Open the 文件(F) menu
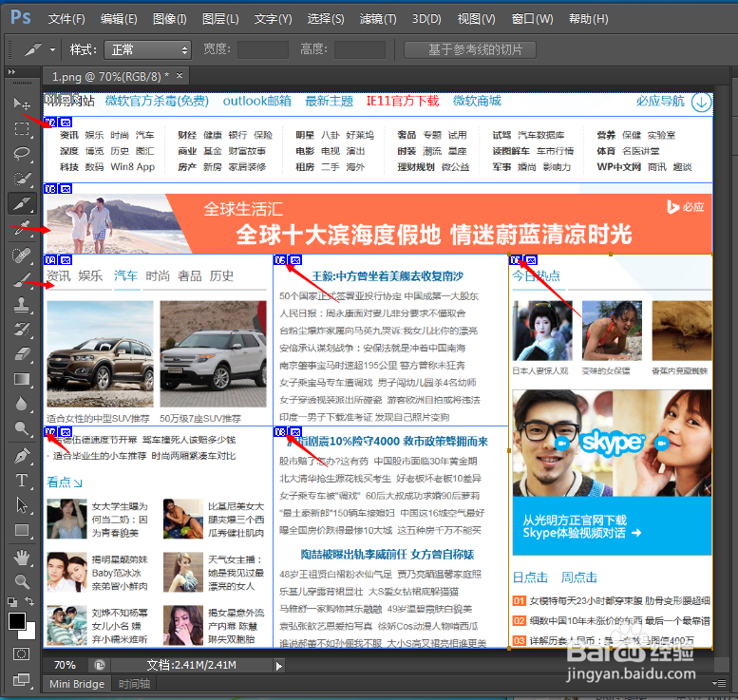This screenshot has width=738, height=700. [x=66, y=19]
